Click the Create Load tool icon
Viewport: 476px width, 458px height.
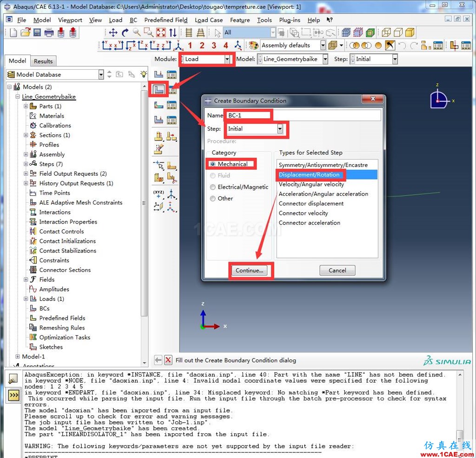[159, 74]
